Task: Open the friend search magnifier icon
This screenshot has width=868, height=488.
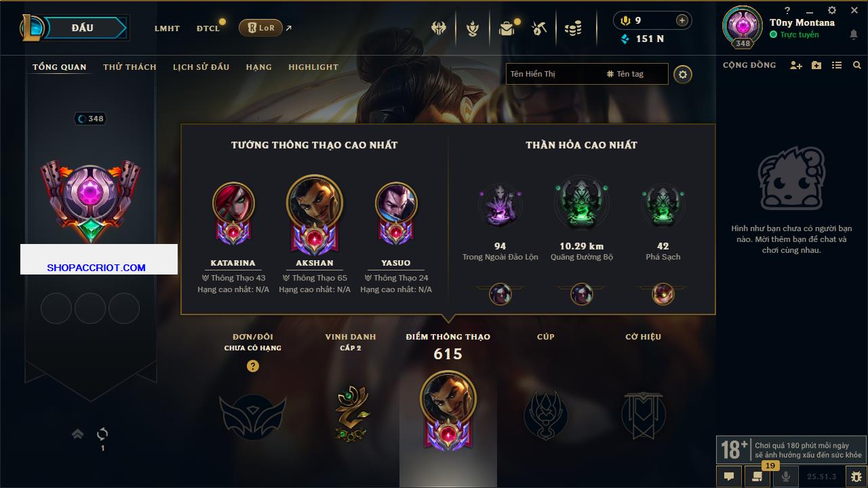Action: pos(857,65)
